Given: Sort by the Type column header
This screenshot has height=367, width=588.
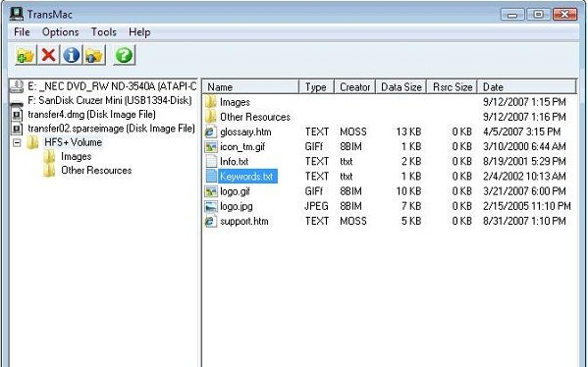Looking at the screenshot, I should click(316, 87).
